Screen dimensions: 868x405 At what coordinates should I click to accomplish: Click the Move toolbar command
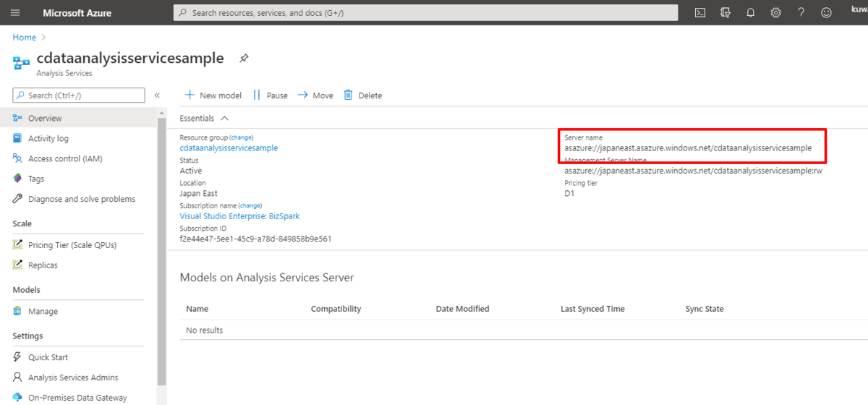pyautogui.click(x=315, y=95)
